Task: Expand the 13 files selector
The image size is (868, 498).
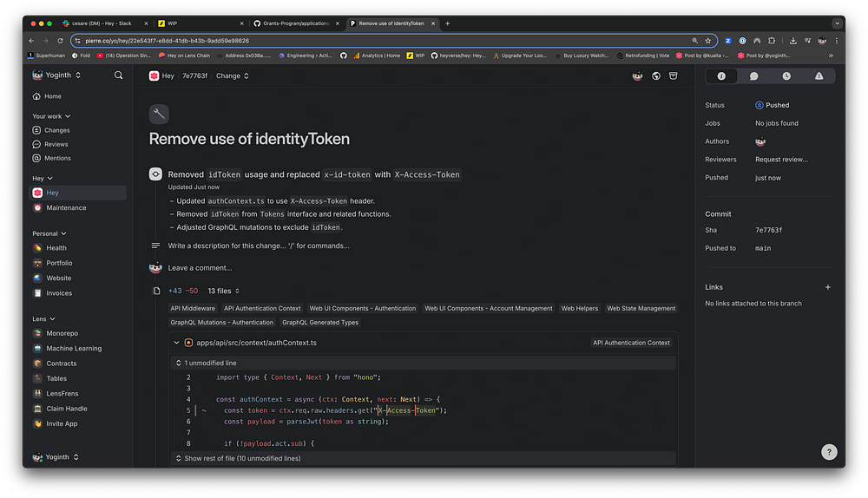Action: [224, 291]
